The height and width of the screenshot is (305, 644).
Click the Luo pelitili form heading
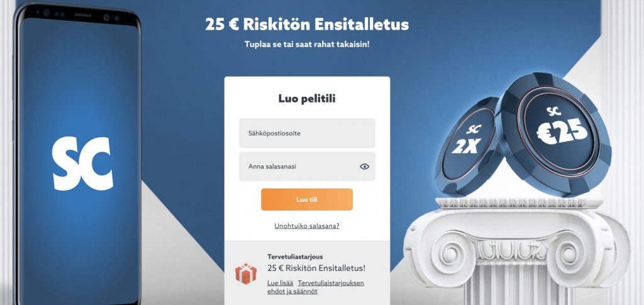pos(307,99)
